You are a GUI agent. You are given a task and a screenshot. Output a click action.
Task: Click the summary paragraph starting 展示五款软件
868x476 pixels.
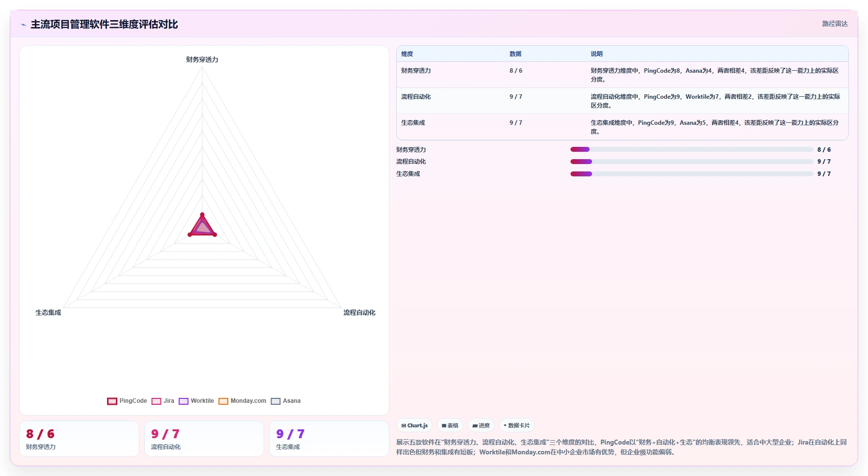click(622, 447)
